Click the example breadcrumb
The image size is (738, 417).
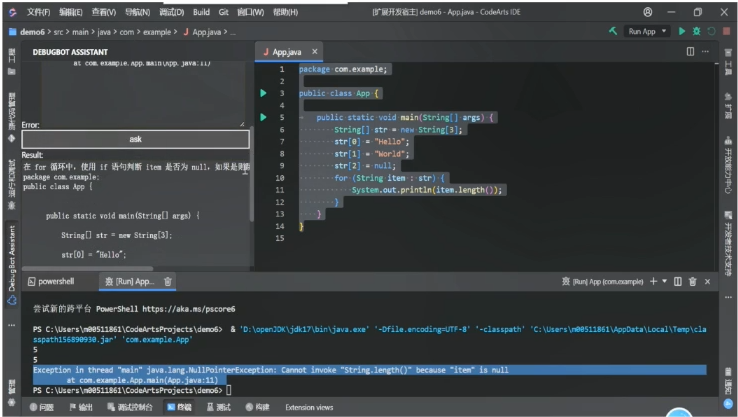click(x=157, y=32)
